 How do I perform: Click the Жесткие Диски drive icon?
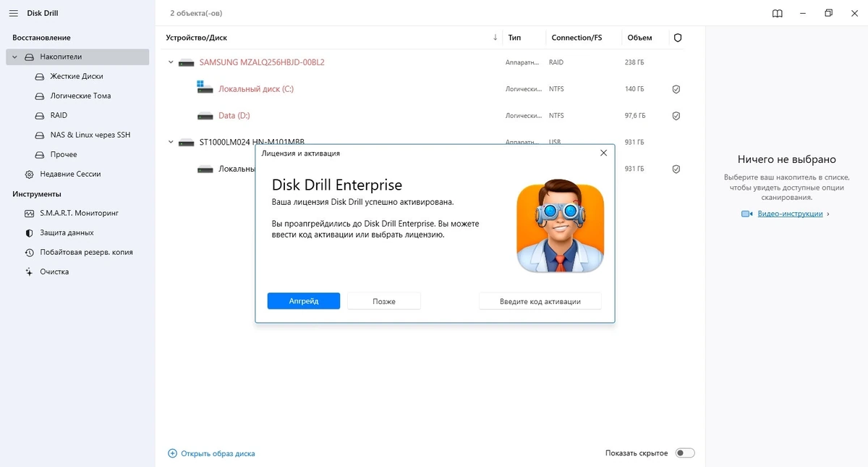(41, 76)
